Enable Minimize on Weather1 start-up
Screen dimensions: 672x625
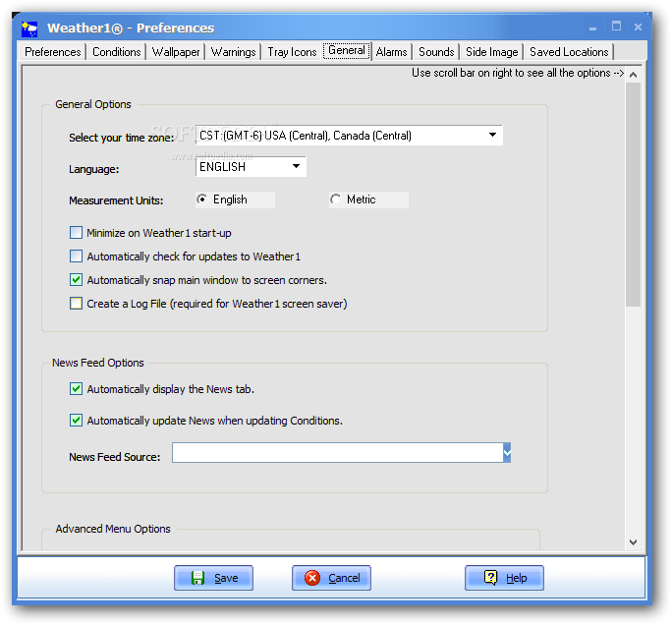(x=76, y=233)
